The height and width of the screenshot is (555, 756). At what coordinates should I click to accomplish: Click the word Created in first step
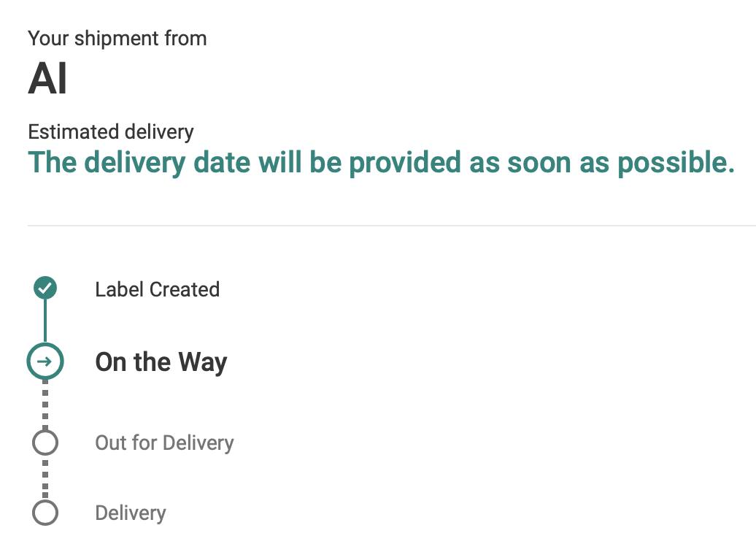185,290
